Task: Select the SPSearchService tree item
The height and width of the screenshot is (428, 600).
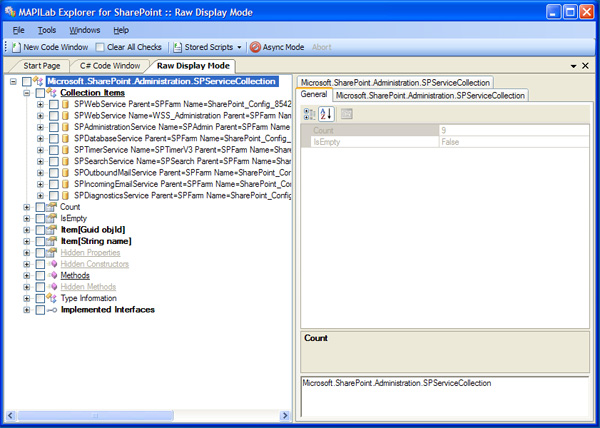Action: click(x=180, y=161)
